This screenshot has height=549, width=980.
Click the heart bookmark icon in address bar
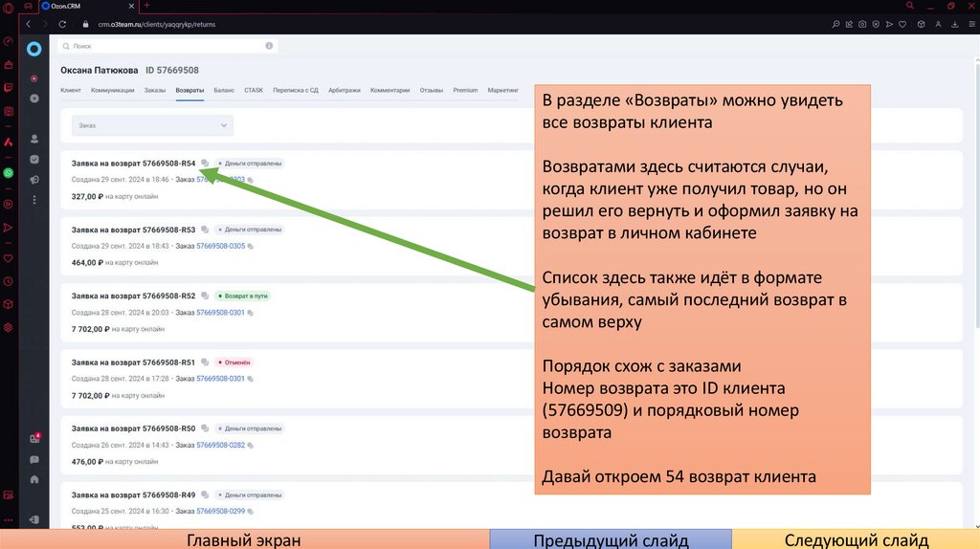tap(902, 24)
